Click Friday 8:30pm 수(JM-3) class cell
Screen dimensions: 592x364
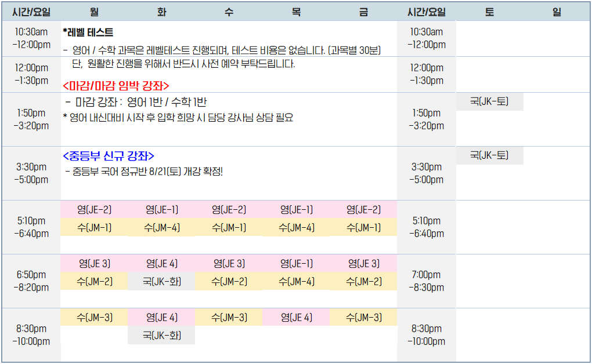point(363,317)
